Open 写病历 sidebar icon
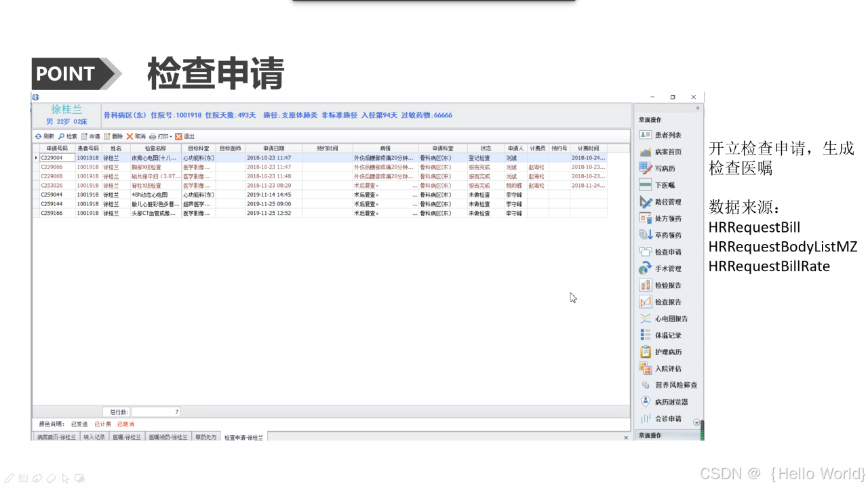The width and height of the screenshot is (868, 488). 646,168
